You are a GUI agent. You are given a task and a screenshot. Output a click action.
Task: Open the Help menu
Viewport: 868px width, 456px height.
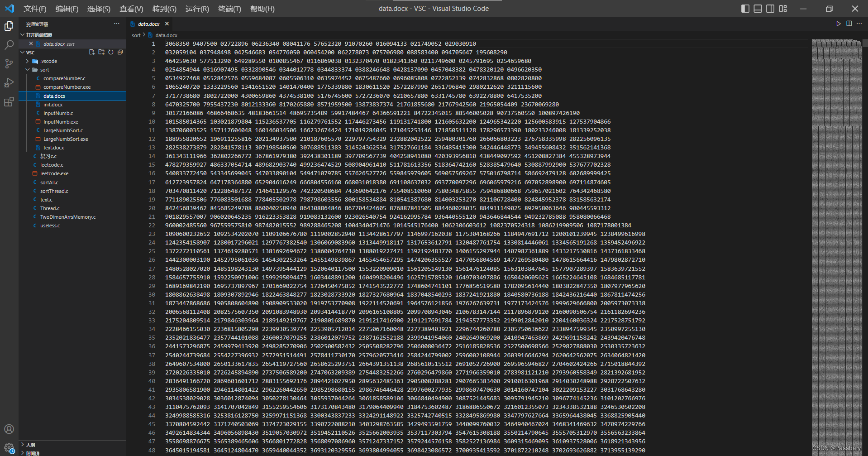click(262, 9)
